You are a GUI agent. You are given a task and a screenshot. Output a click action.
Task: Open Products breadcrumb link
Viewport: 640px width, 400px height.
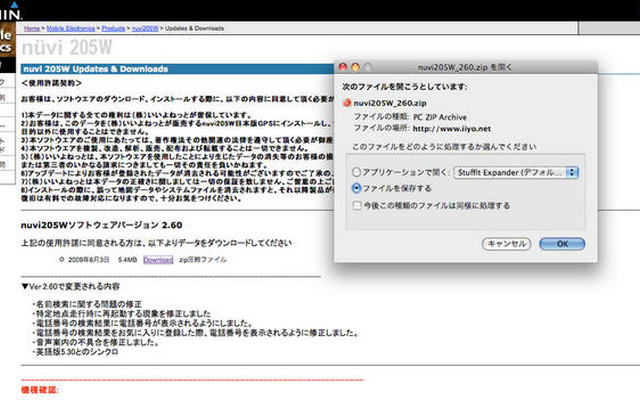pos(113,29)
